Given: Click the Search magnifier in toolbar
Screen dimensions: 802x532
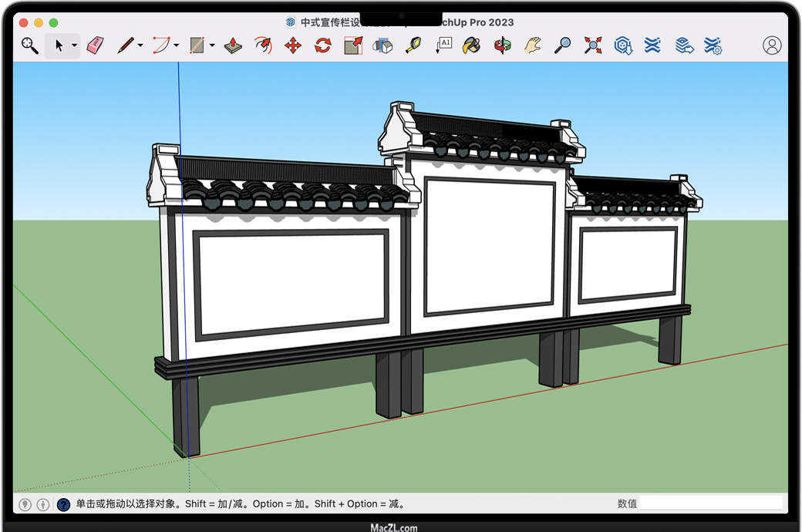Looking at the screenshot, I should coord(29,45).
